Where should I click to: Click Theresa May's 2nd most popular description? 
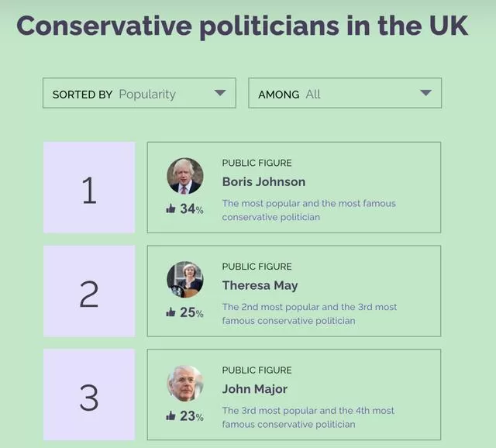pos(309,314)
